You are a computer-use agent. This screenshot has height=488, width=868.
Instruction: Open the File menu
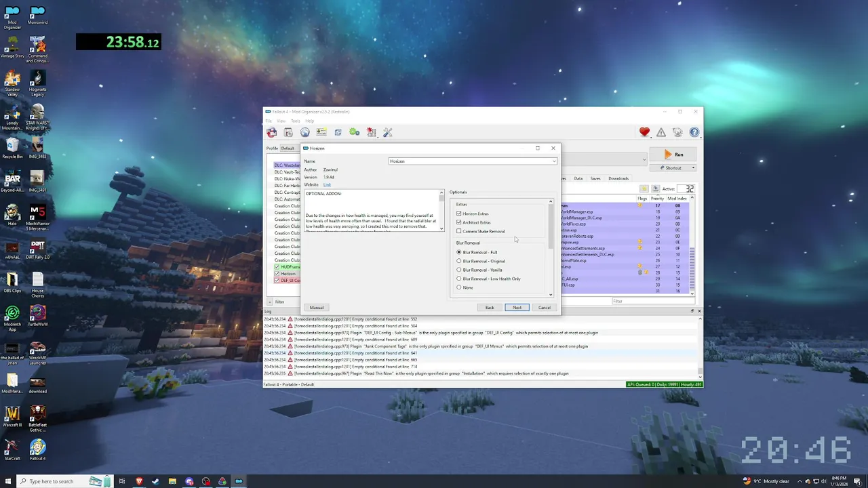[269, 121]
